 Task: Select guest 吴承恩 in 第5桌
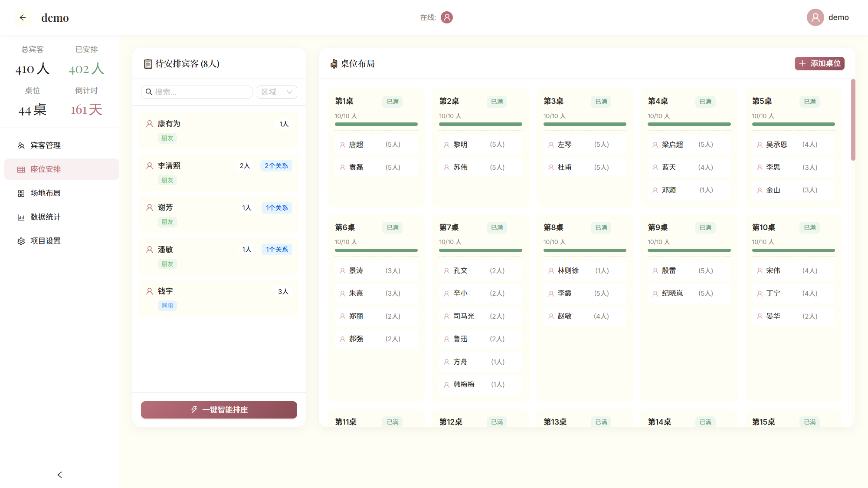pos(793,145)
